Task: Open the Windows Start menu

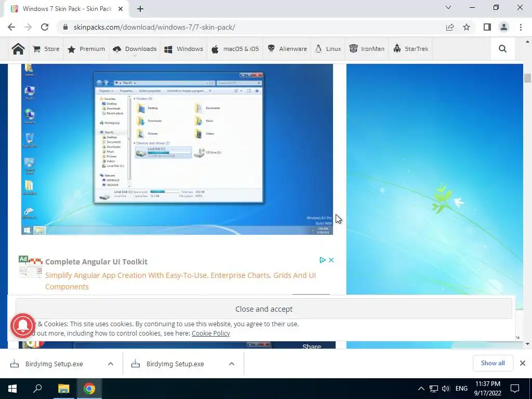Action: tap(12, 389)
